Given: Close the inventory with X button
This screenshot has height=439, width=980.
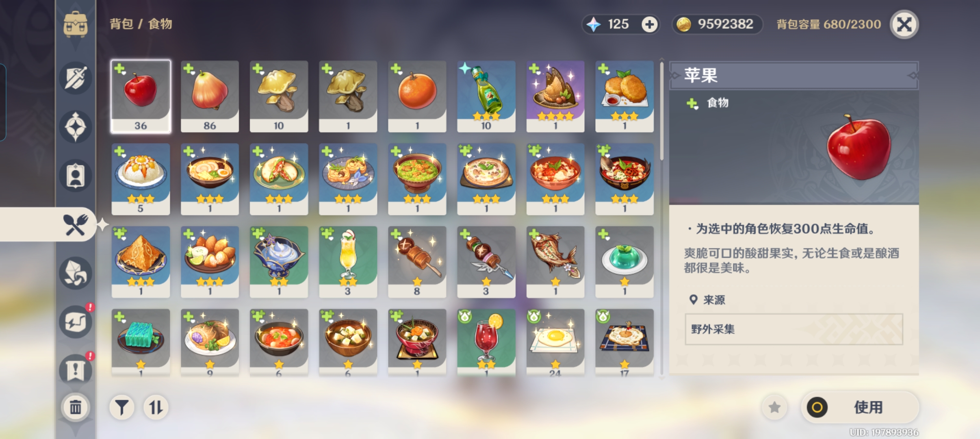Looking at the screenshot, I should [904, 24].
